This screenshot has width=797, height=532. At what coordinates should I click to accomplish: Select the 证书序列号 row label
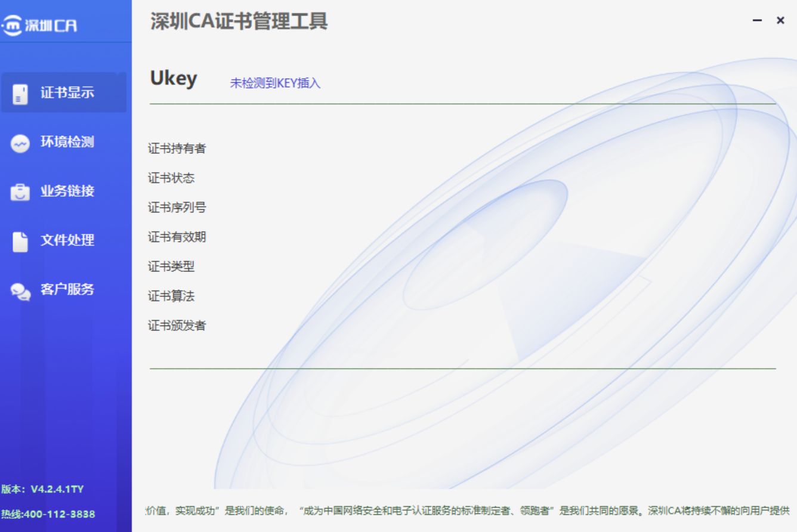(x=177, y=208)
